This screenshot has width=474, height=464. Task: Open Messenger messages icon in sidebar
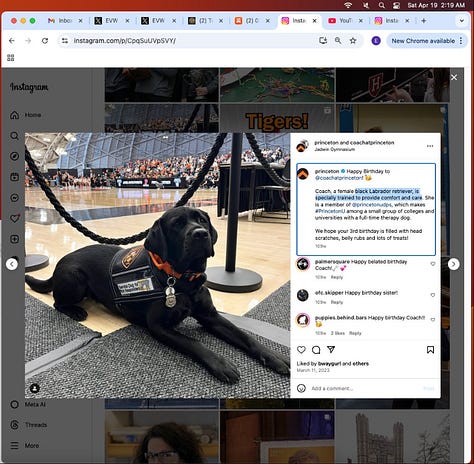coord(14,198)
